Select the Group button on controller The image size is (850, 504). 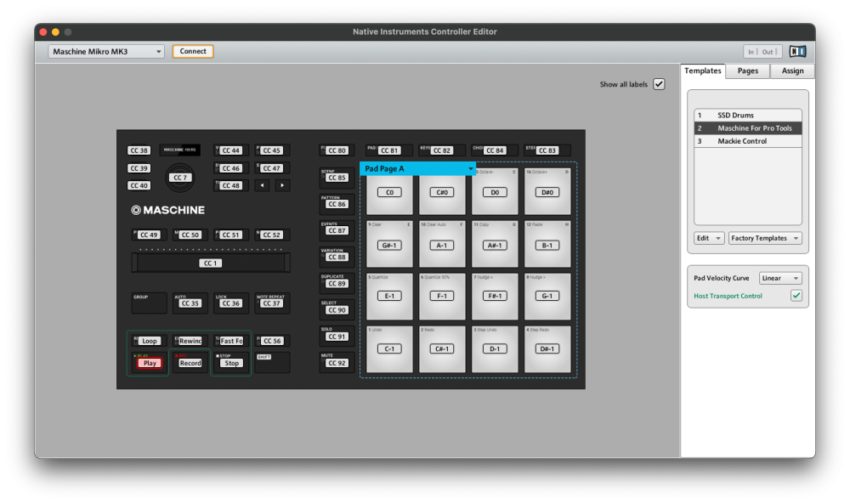pyautogui.click(x=149, y=303)
